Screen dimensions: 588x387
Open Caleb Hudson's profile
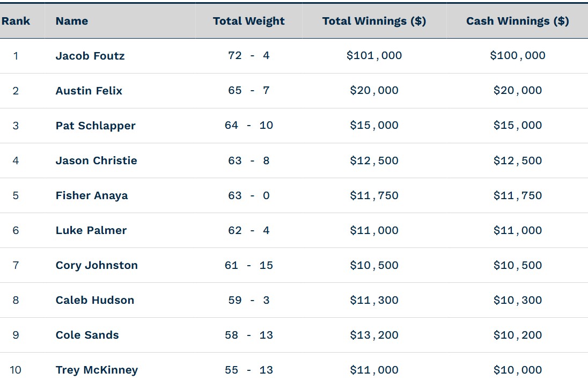point(95,300)
